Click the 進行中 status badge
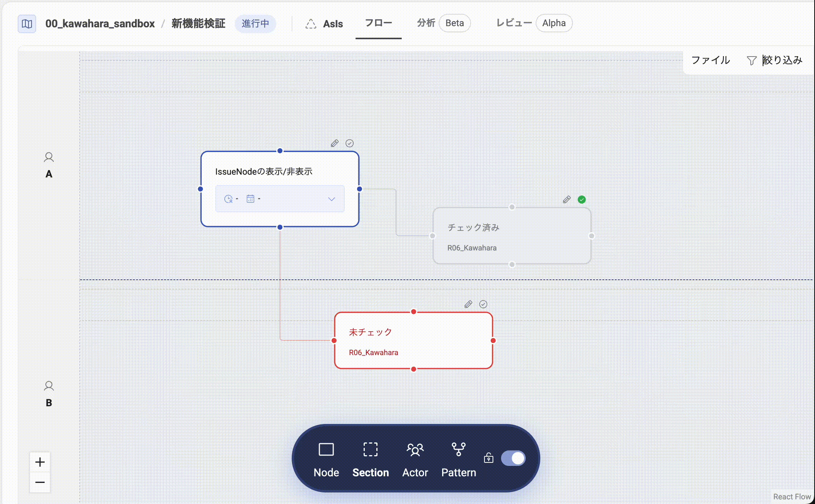 coord(256,24)
